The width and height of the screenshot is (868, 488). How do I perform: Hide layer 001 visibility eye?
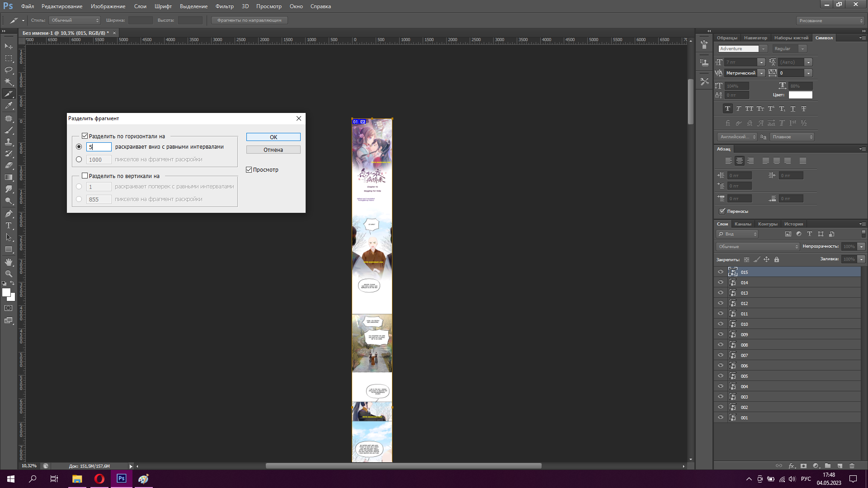(721, 418)
